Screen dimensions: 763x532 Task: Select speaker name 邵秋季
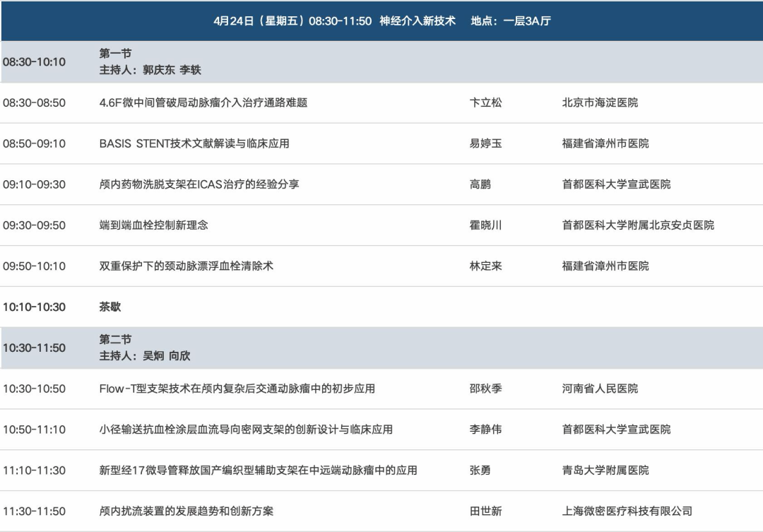point(485,389)
